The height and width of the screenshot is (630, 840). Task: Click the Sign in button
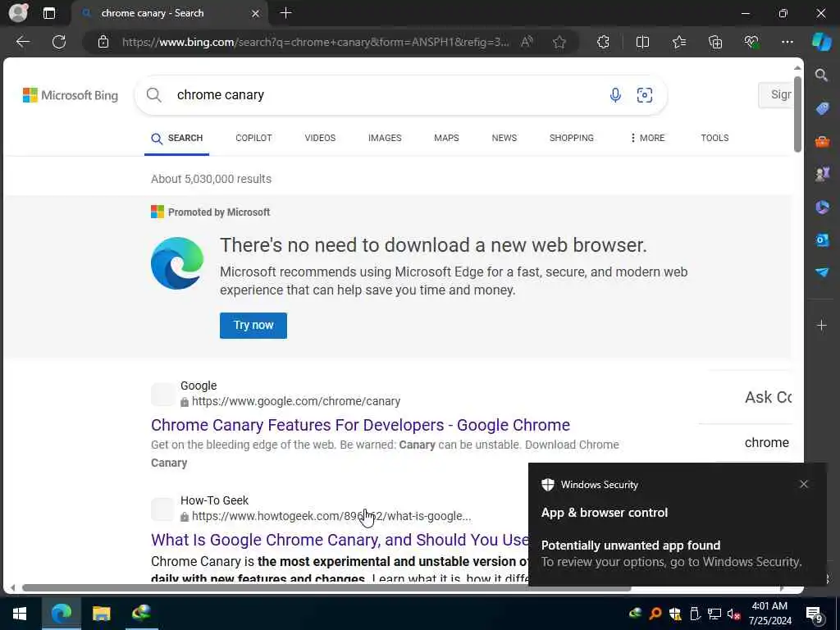pyautogui.click(x=776, y=95)
